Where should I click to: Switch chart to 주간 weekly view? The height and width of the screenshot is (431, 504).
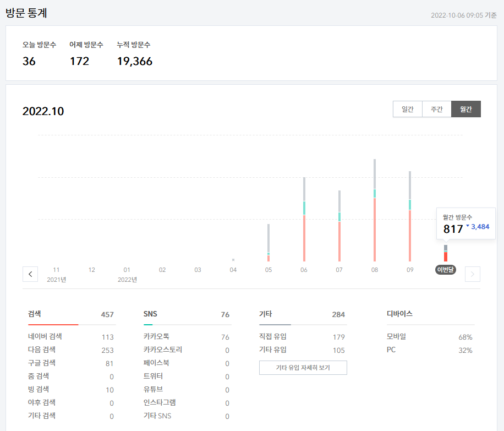(436, 109)
